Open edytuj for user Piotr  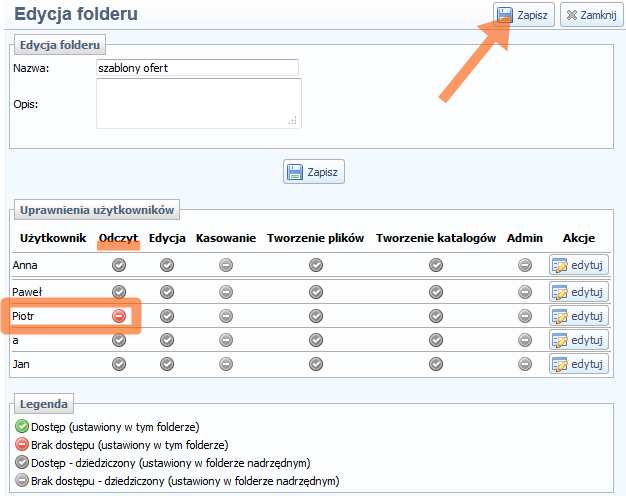(x=579, y=316)
